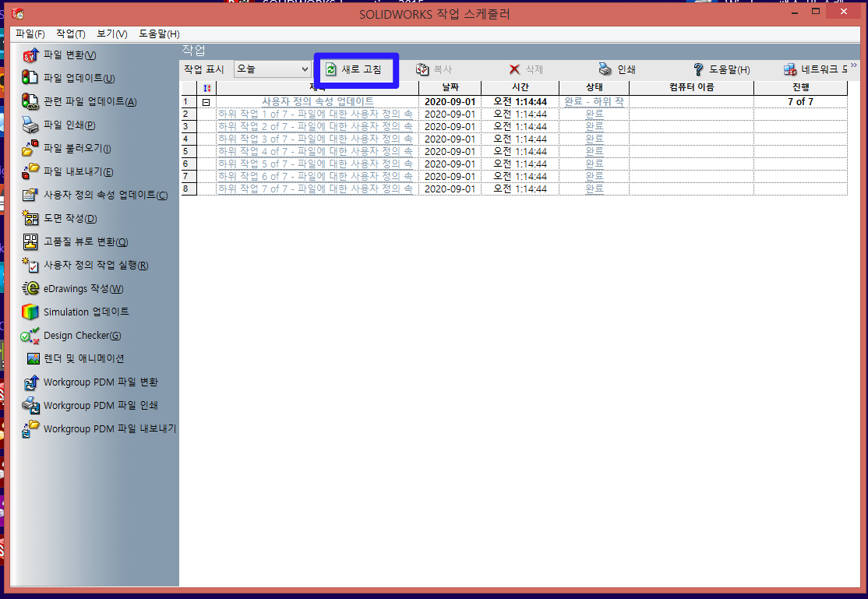Open the 파일 불러오기 icon
868x599 pixels.
pyautogui.click(x=30, y=148)
